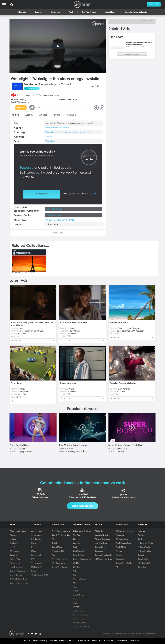The height and width of the screenshot is (644, 165).
Task: Click plus icon on Creative Freedom is Power card
Action: tap(153, 399)
